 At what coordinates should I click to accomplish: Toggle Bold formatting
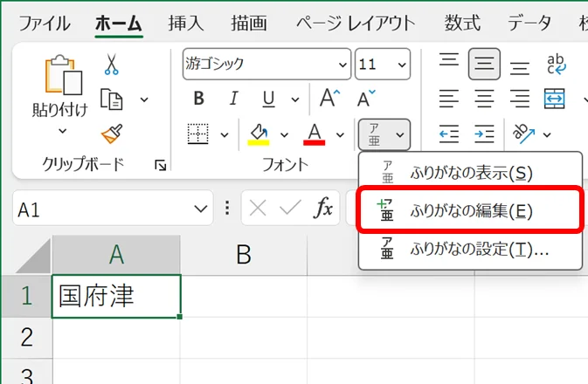[x=197, y=98]
